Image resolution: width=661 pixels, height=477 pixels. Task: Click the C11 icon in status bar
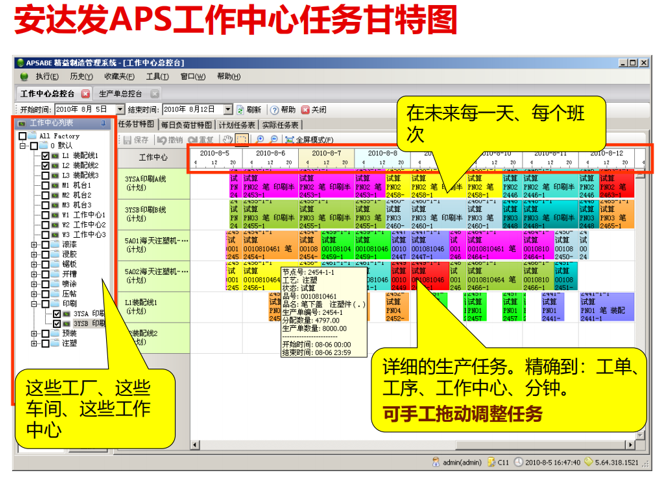[491, 462]
